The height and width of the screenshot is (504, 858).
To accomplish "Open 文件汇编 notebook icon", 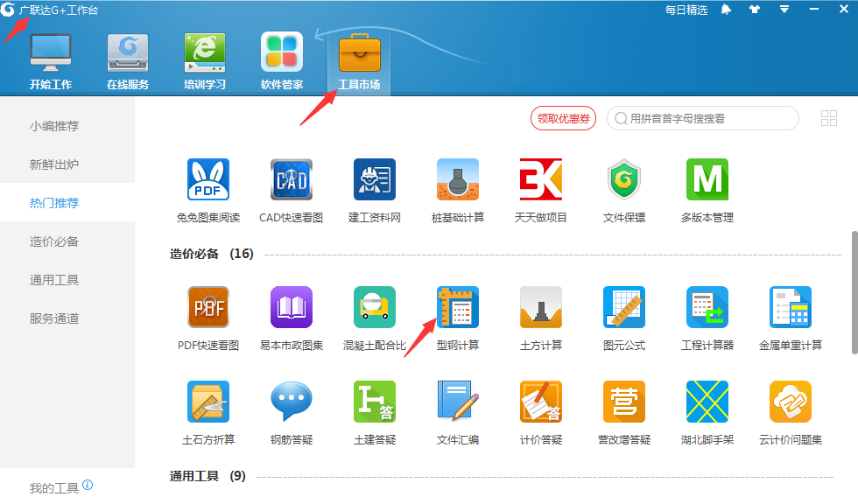I will (x=457, y=402).
